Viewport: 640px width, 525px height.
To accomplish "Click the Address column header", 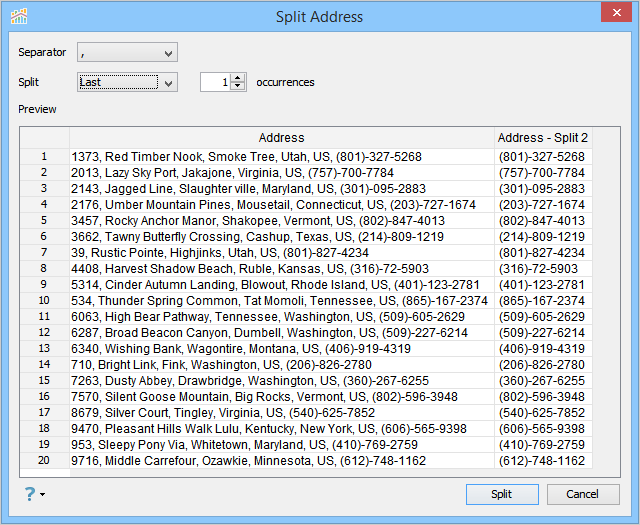I will click(x=281, y=138).
